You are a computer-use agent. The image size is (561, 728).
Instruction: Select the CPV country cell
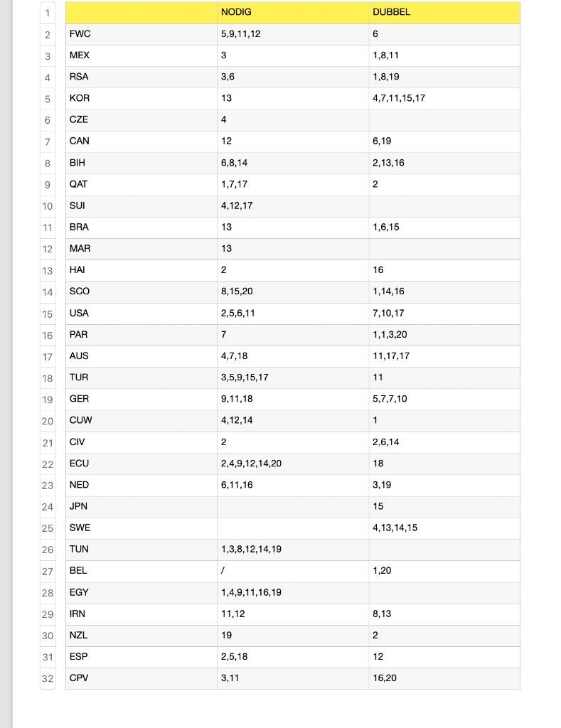click(x=141, y=679)
